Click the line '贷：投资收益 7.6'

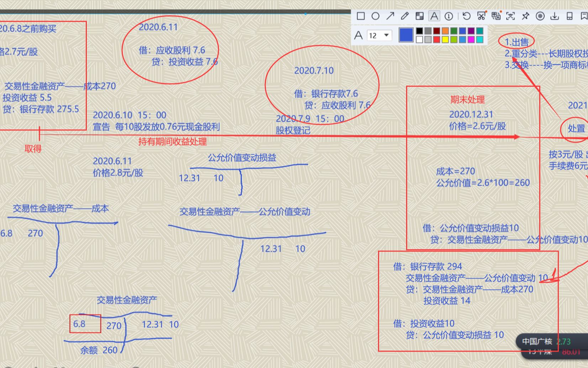184,62
